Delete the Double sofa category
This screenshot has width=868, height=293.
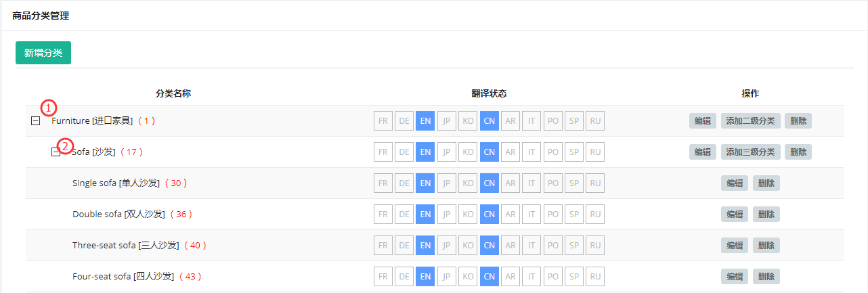766,215
